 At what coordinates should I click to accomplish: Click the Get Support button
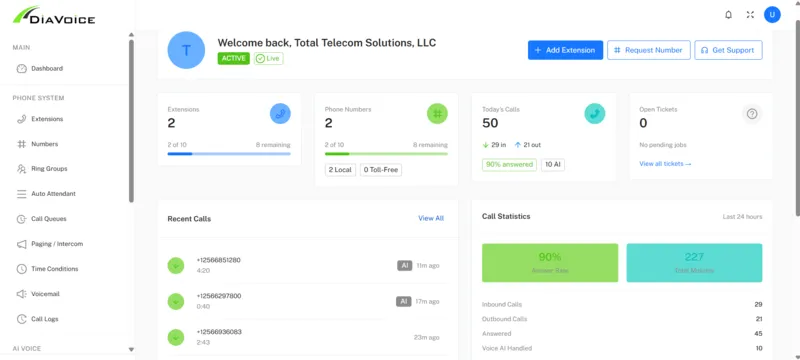tap(728, 50)
